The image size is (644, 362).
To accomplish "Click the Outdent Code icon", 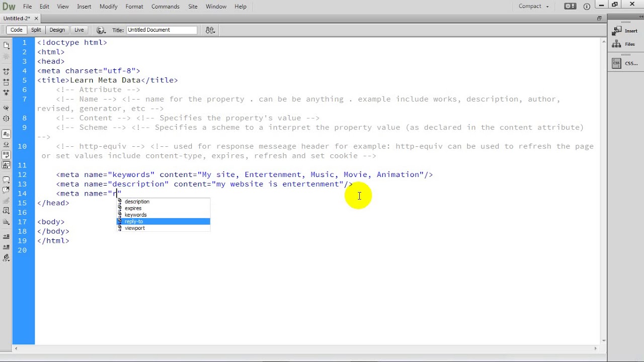I will 6,247.
